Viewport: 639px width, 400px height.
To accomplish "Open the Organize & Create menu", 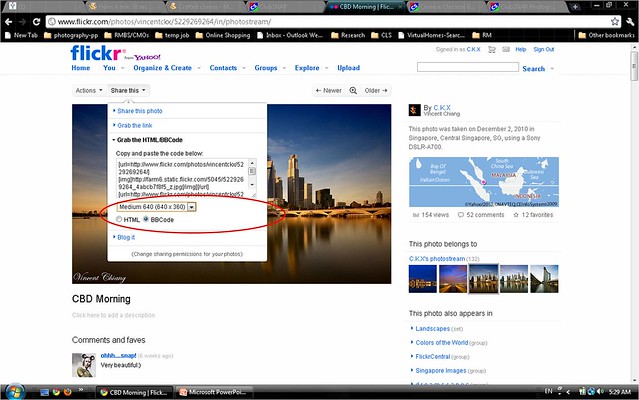I will click(162, 68).
